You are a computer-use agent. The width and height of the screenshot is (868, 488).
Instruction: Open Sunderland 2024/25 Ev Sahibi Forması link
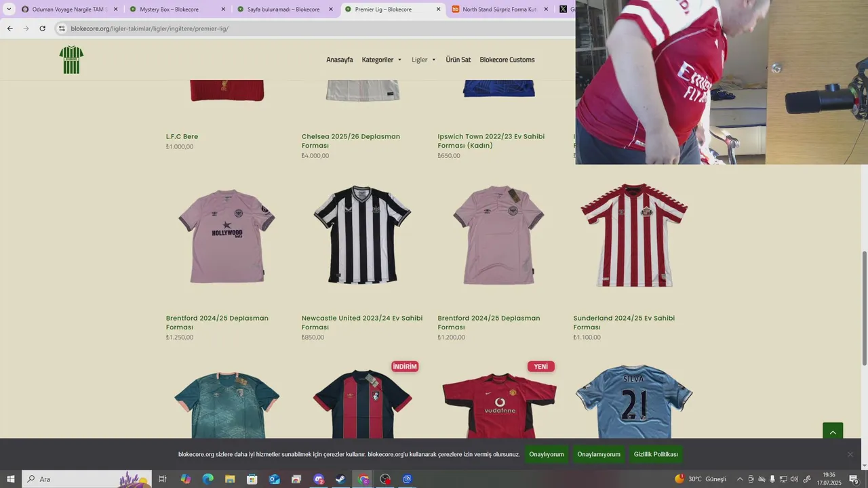tap(624, 323)
